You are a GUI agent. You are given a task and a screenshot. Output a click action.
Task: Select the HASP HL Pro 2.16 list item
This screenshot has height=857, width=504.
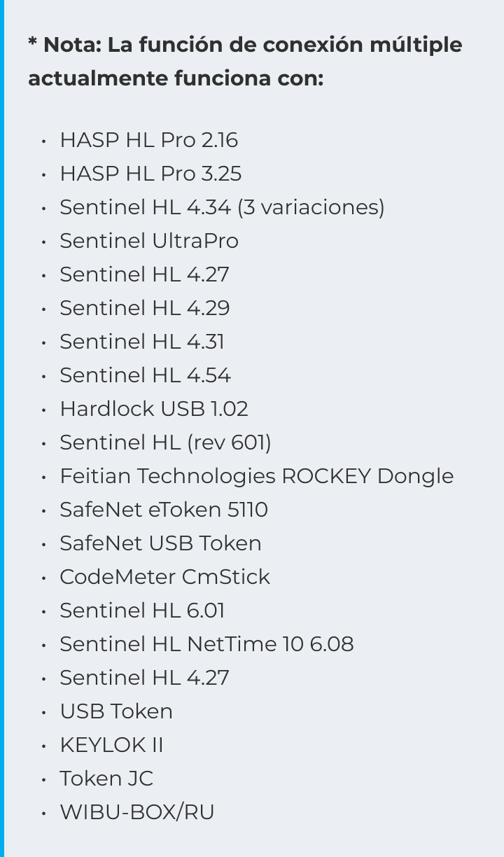pyautogui.click(x=148, y=140)
